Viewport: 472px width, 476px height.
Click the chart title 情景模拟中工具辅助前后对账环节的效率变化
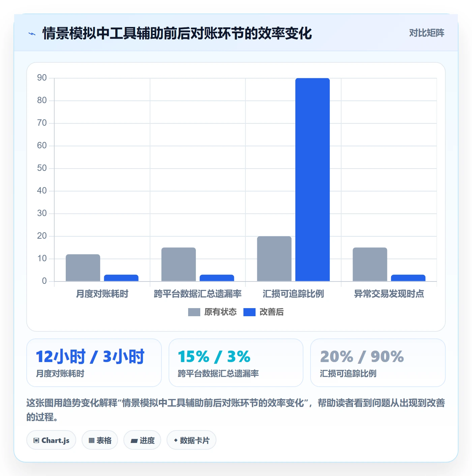tap(177, 33)
